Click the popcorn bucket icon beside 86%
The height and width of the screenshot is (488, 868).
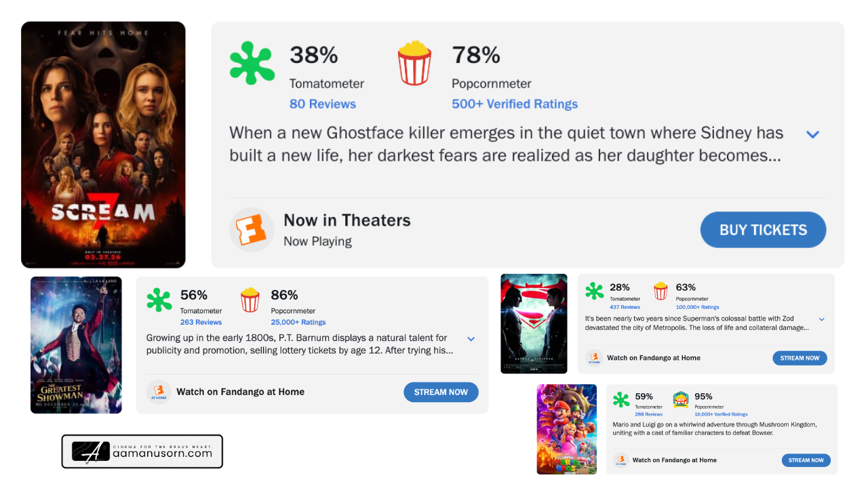[x=250, y=300]
